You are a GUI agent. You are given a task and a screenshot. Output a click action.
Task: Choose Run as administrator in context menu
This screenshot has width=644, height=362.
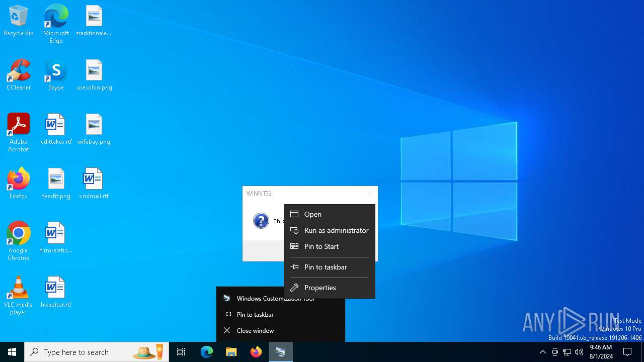tap(330, 230)
